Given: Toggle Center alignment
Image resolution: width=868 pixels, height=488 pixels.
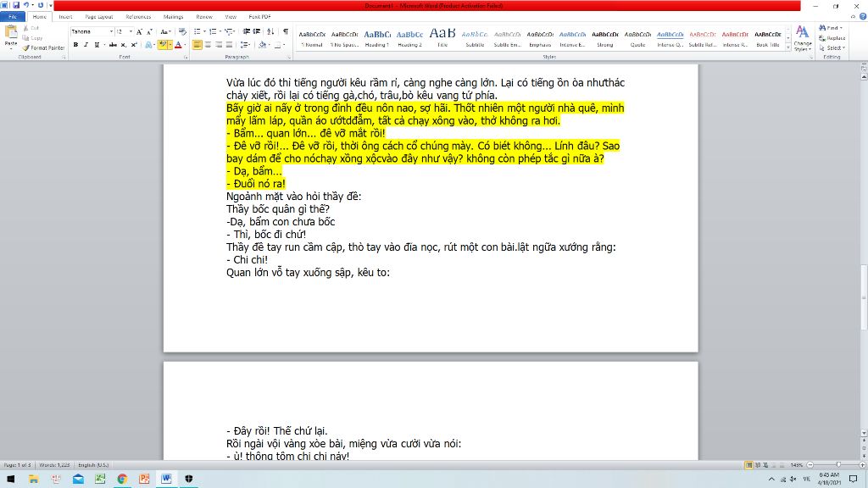Looking at the screenshot, I should pos(209,45).
